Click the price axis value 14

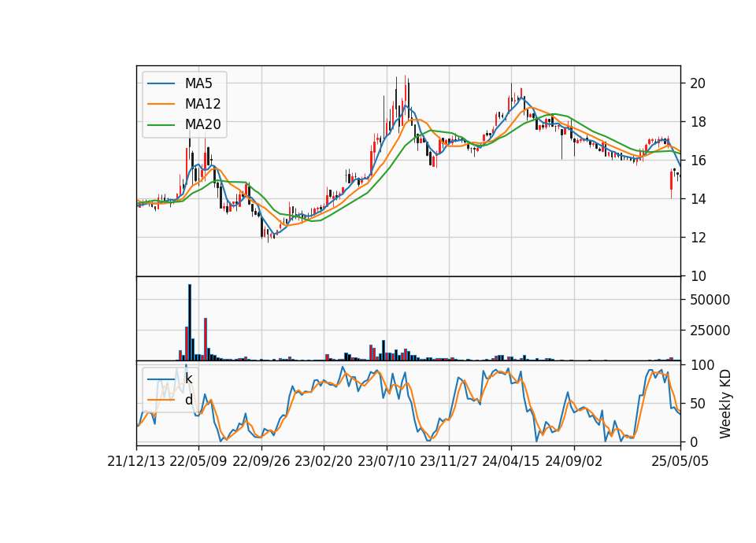pyautogui.click(x=698, y=199)
